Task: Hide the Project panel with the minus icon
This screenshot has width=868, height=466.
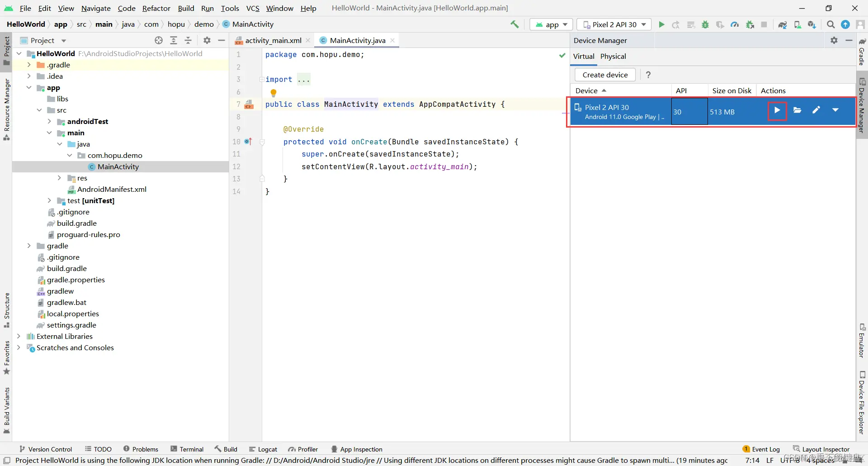Action: (x=222, y=40)
